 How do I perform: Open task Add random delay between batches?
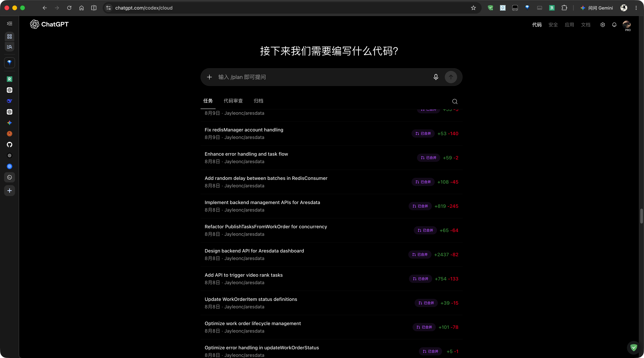click(332, 182)
